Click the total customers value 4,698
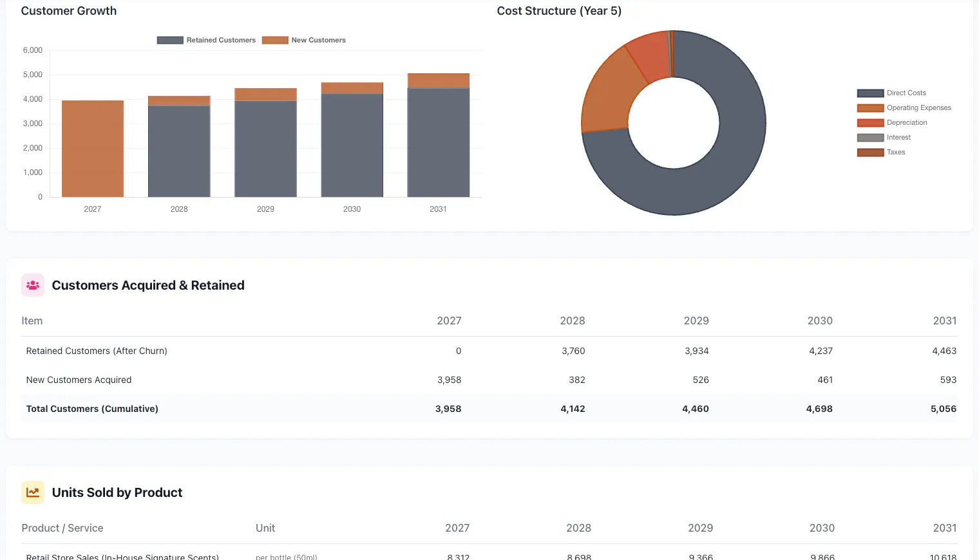This screenshot has height=560, width=979. 819,409
